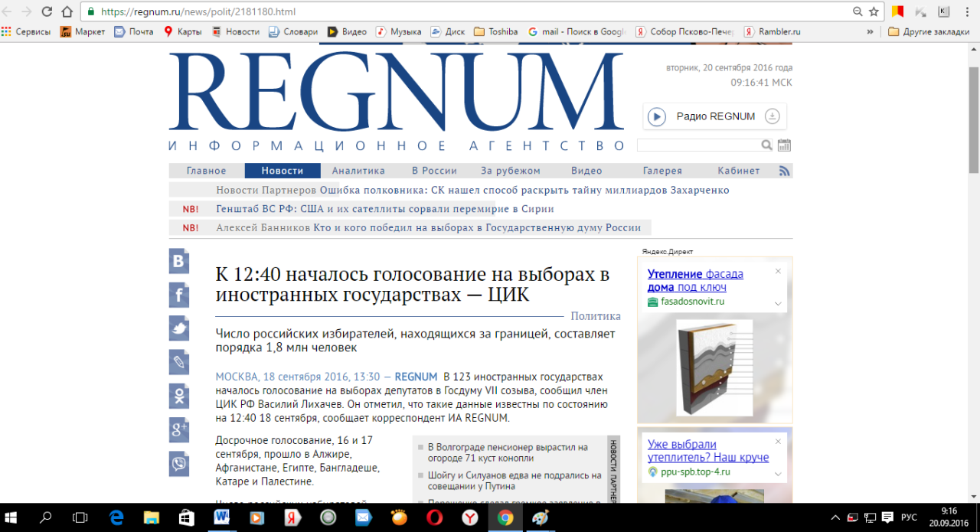Share the article on Odnoklassniki

[179, 396]
